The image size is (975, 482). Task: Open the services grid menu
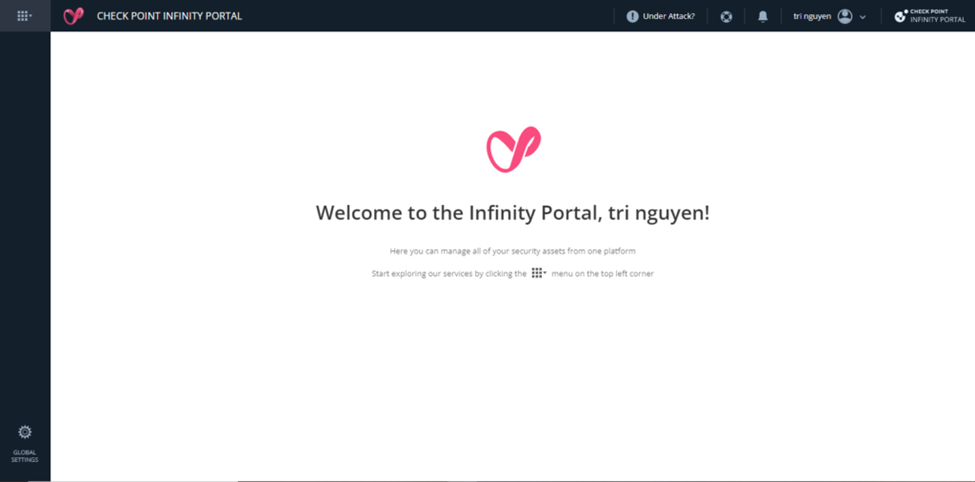(x=25, y=16)
